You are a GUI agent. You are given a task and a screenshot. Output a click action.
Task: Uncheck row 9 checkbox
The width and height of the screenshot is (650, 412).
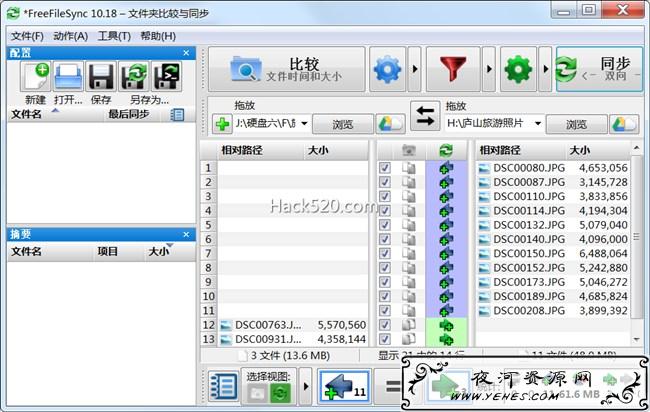coord(385,282)
